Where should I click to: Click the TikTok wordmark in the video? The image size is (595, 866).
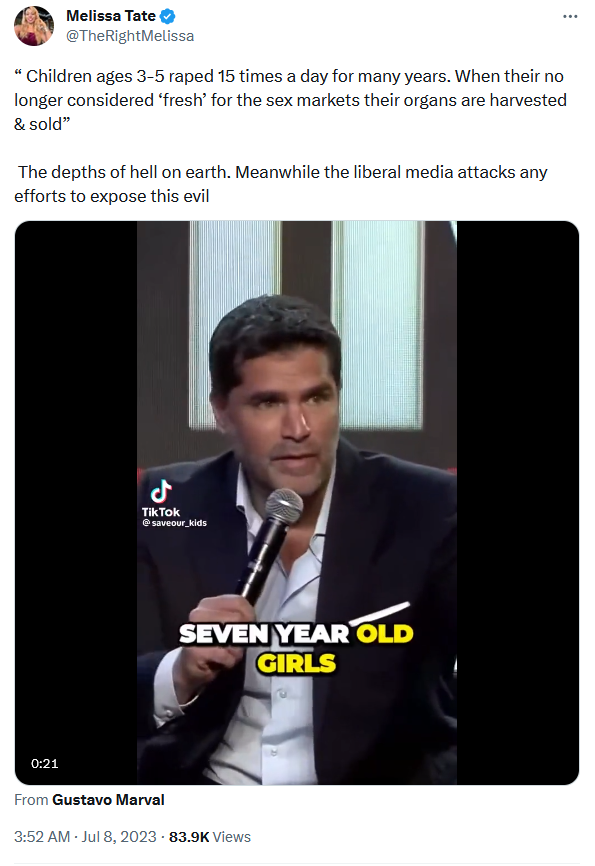[x=161, y=512]
